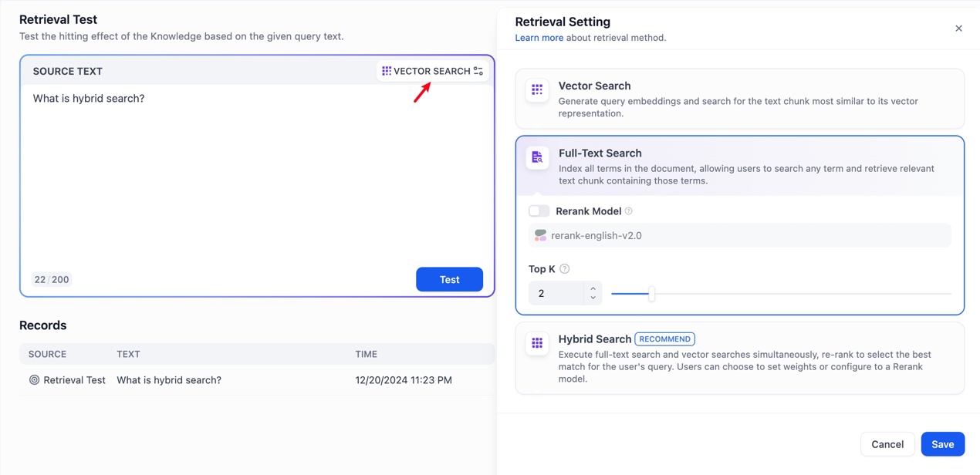Select the Hybrid Search retrieval option

point(739,359)
